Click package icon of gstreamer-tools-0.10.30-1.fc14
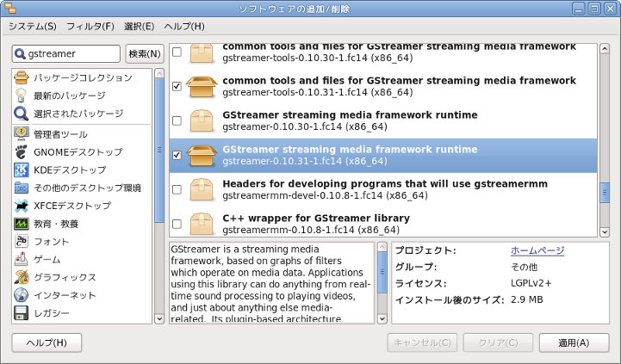621x364 pixels. [x=202, y=53]
